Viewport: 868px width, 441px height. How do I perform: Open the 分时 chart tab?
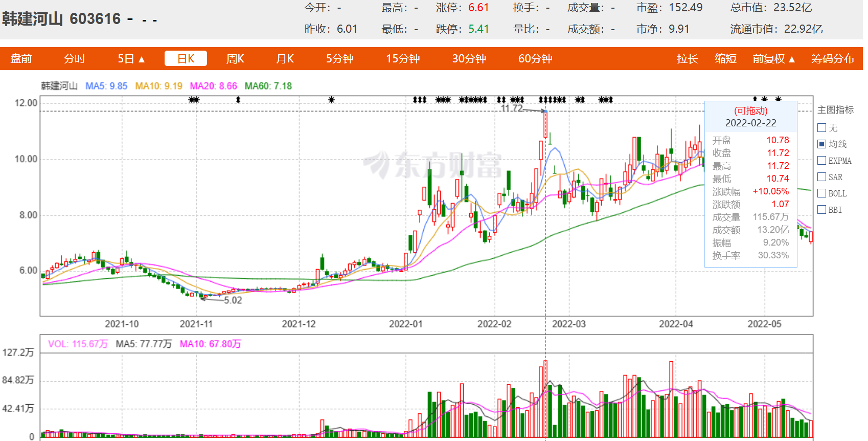[x=74, y=59]
